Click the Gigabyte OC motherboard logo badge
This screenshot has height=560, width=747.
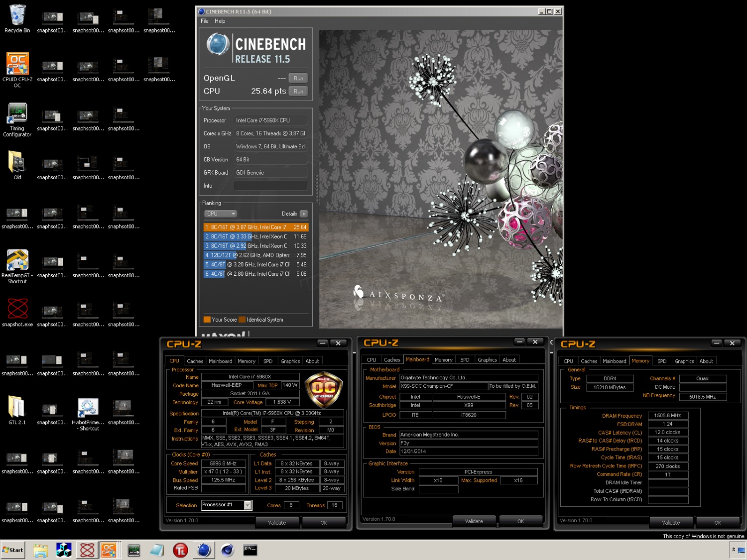324,389
